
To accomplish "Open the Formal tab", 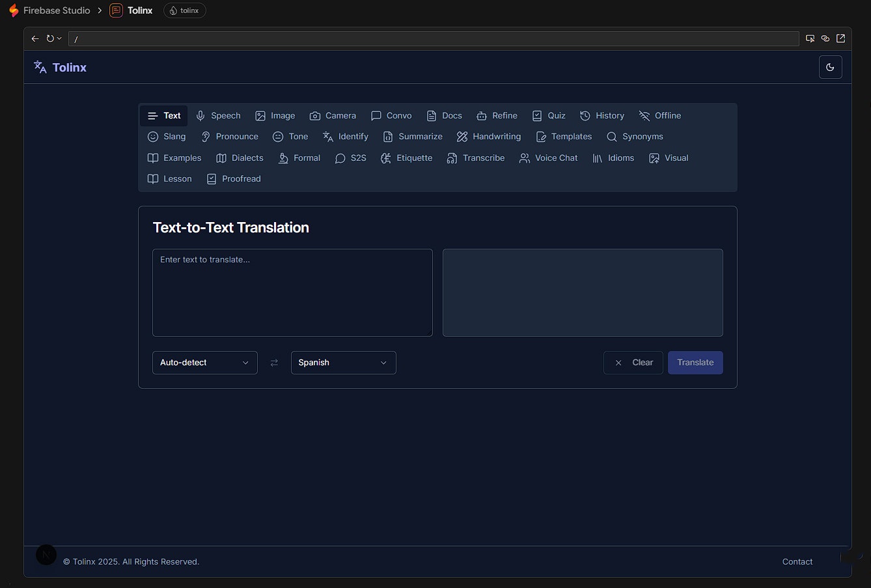I will [299, 158].
